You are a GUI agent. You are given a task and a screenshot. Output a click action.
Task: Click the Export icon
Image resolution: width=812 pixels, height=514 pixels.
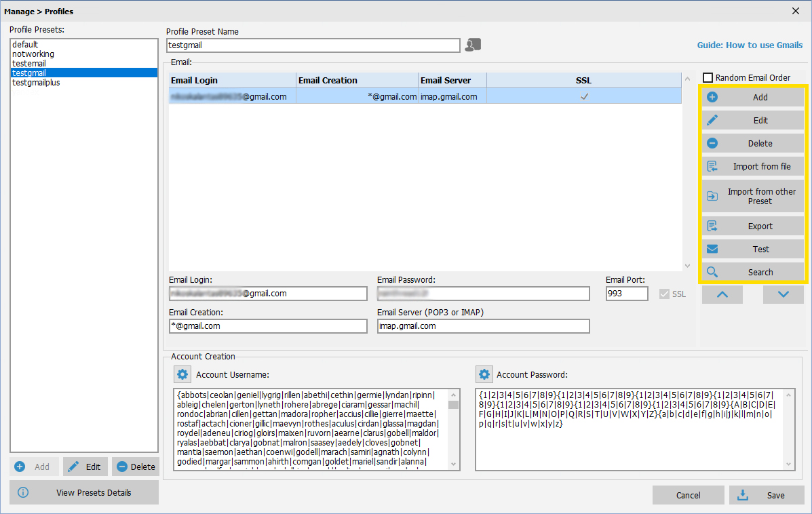712,226
